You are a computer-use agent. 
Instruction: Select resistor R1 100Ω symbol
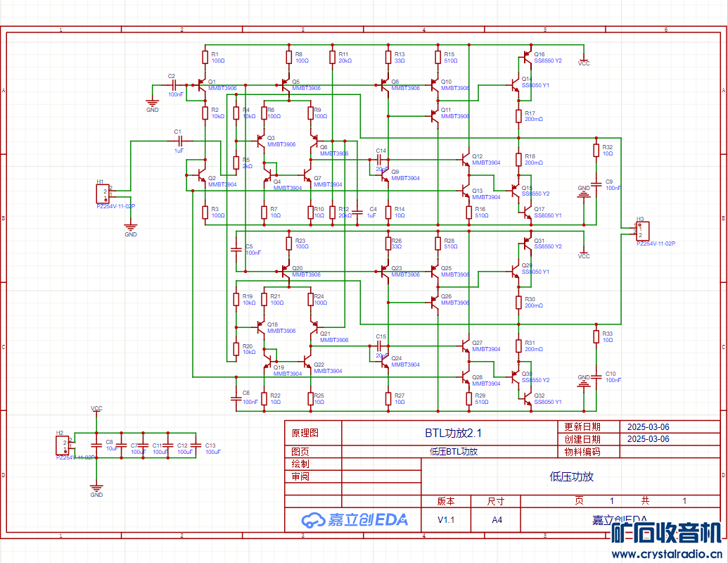205,57
